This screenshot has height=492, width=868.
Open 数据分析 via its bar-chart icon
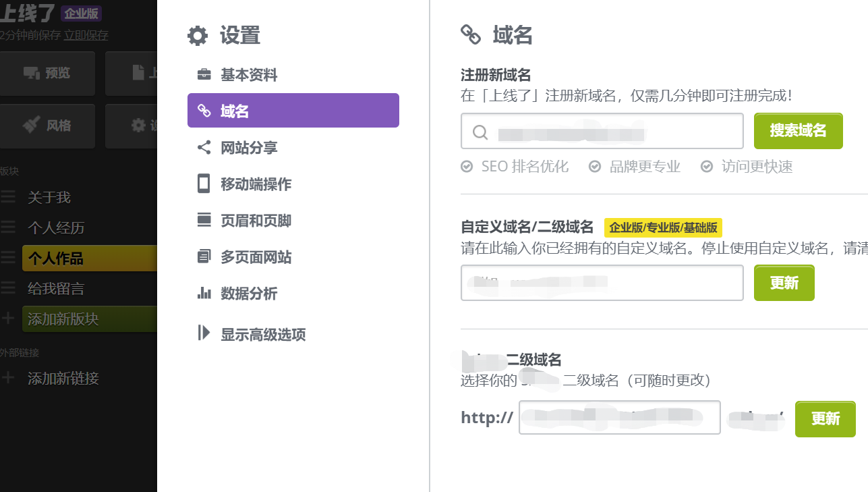[203, 294]
